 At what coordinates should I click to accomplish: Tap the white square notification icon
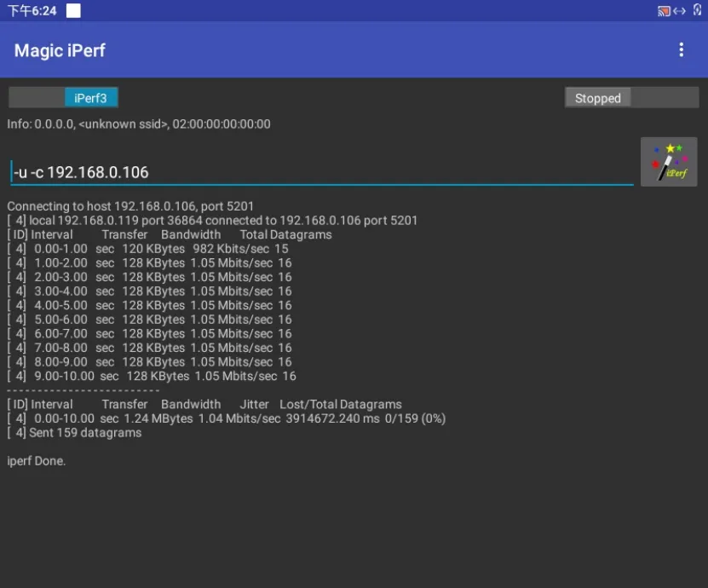[73, 11]
